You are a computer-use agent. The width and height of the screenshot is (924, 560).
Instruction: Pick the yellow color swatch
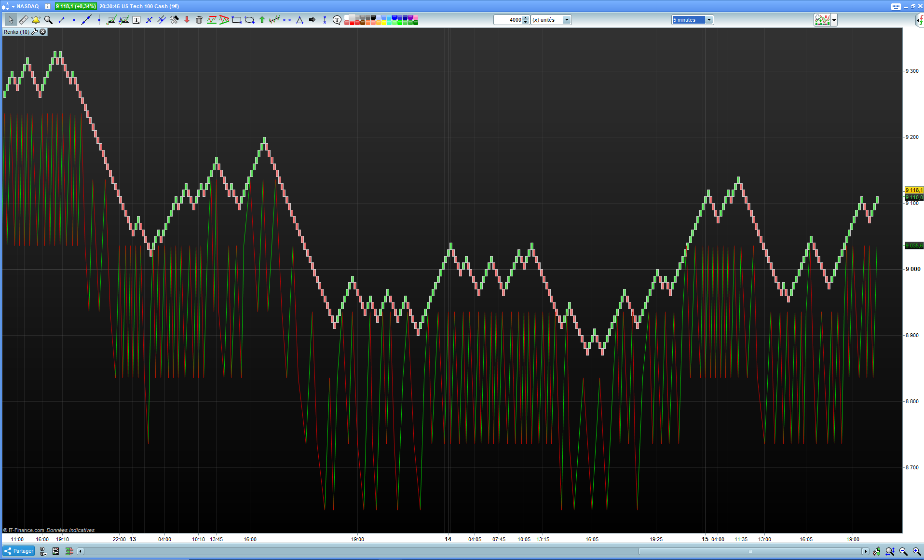[x=384, y=22]
